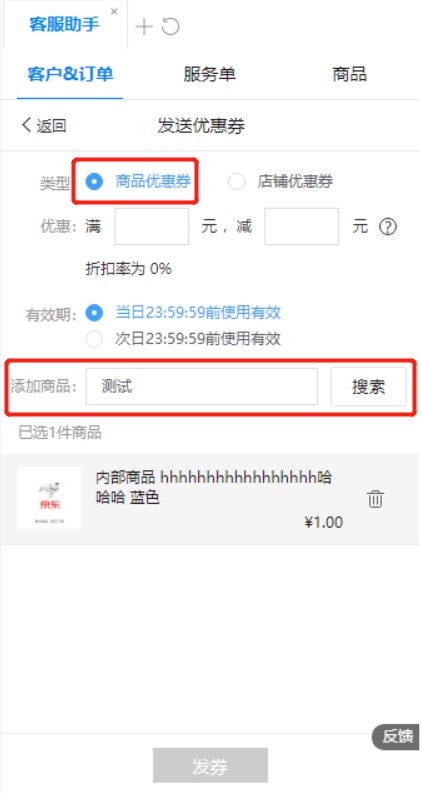The width and height of the screenshot is (421, 793).
Task: Switch to the 客户&订单 tab
Action: (x=70, y=74)
